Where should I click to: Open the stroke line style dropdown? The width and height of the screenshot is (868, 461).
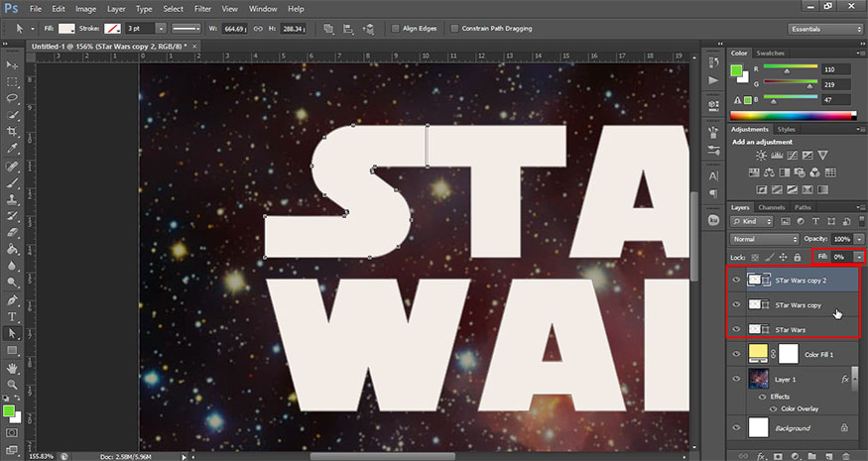pos(186,29)
